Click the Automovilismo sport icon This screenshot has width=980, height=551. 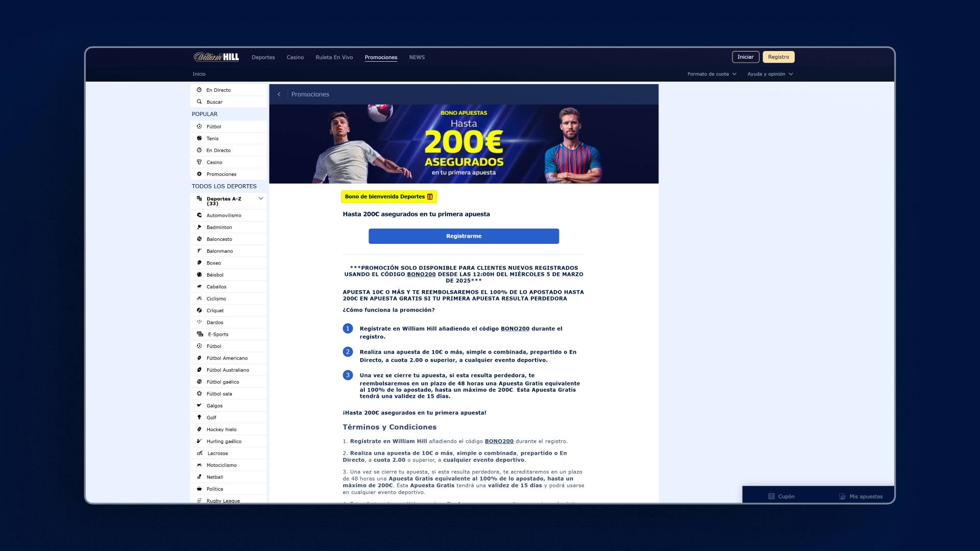[199, 215]
